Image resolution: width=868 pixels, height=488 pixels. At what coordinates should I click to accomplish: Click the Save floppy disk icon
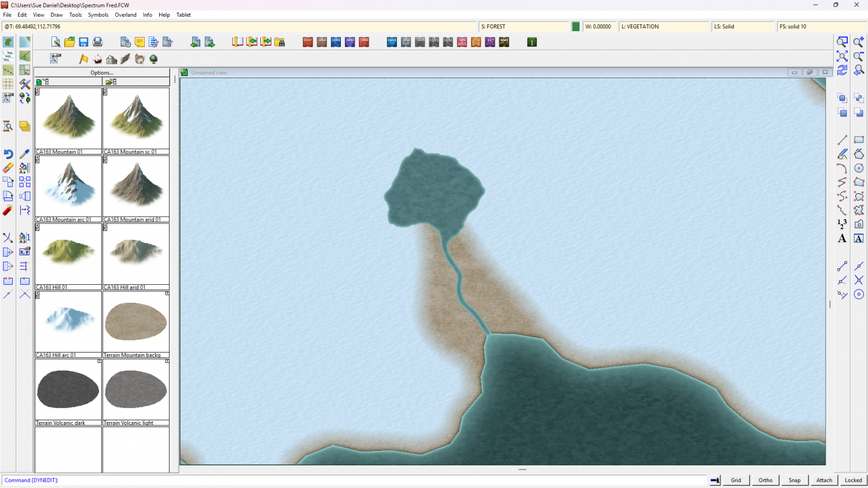click(83, 42)
